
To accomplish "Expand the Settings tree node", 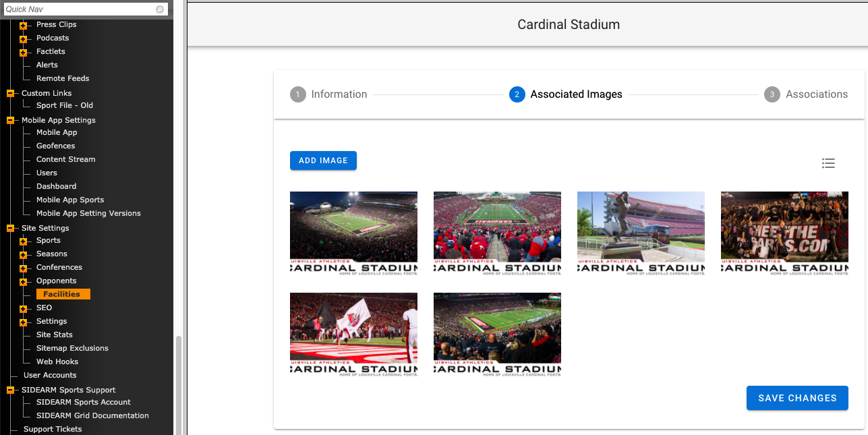I will (x=23, y=322).
